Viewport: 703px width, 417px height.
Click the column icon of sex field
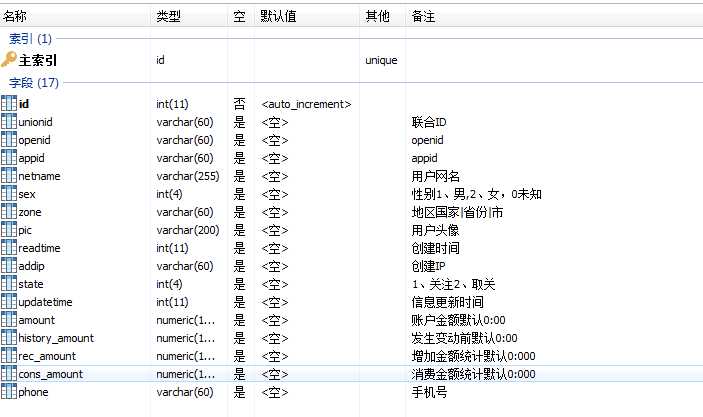9,194
